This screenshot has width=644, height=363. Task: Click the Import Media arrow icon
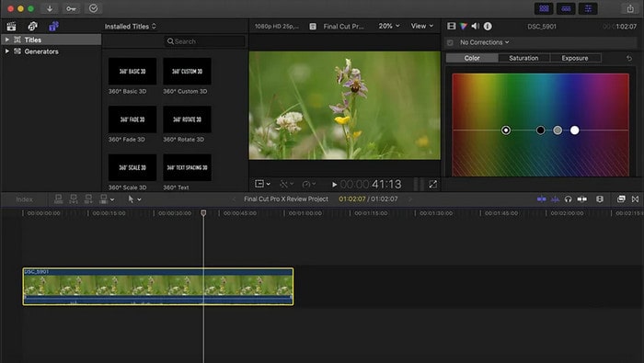click(x=50, y=8)
